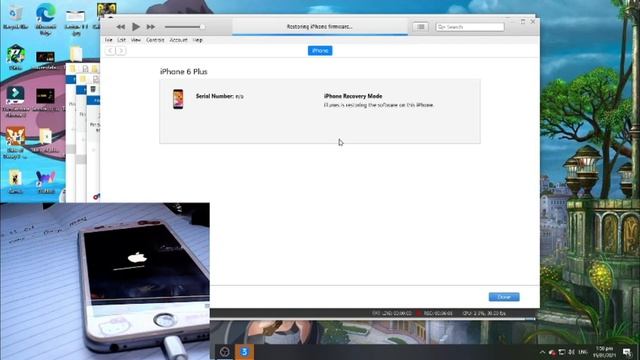Viewport: 640px width, 360px height.
Task: Click the blue Done button
Action: point(504,297)
